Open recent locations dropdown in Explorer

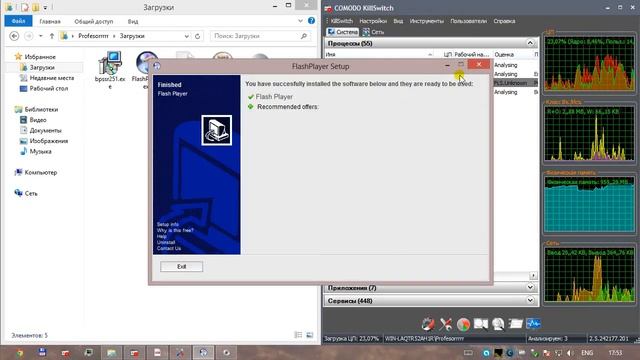click(40, 36)
